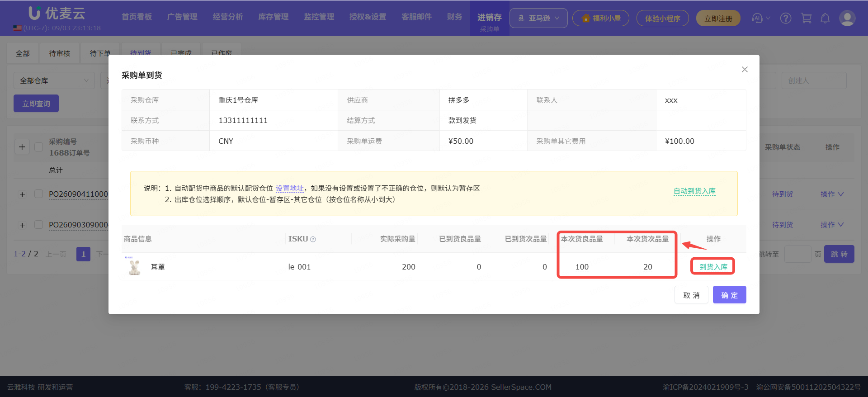
Task: Click 自动到货入库 link
Action: pyautogui.click(x=694, y=191)
